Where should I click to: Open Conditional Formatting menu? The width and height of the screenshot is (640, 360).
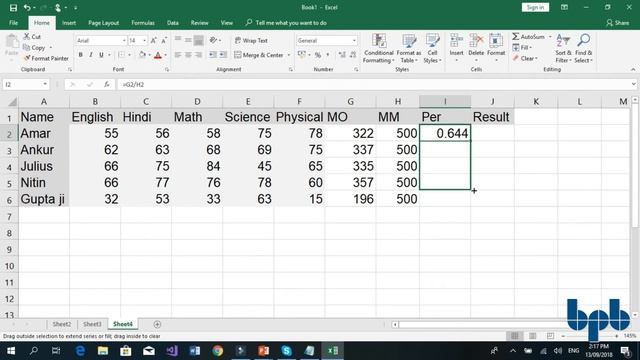point(379,49)
